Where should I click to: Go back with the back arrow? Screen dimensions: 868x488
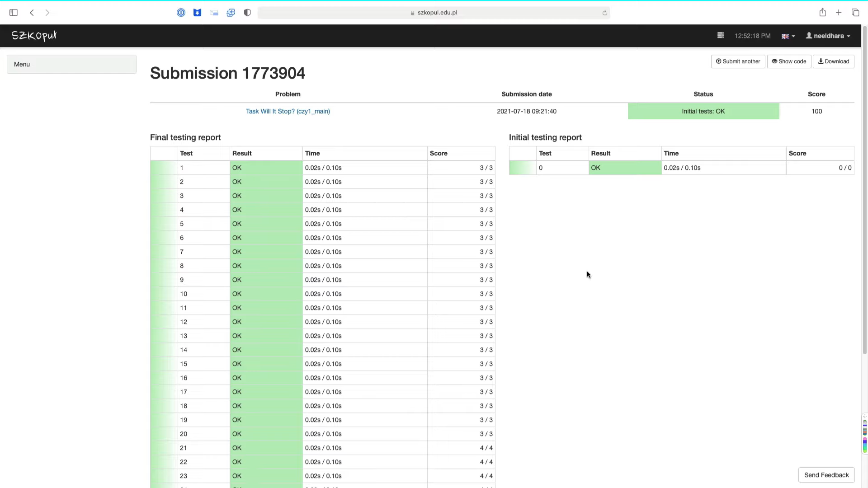[x=32, y=13]
